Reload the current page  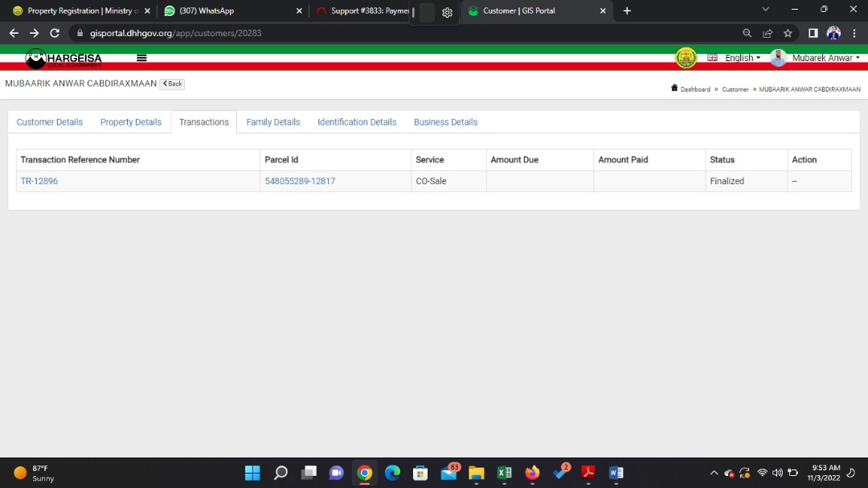point(55,33)
